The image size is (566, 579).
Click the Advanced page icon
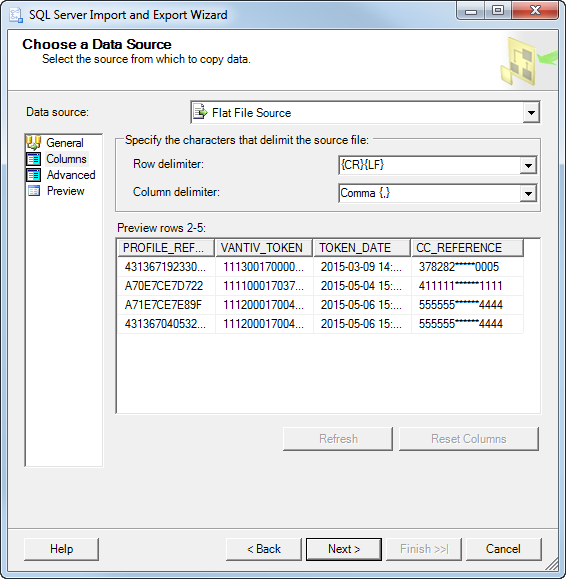coord(33,175)
